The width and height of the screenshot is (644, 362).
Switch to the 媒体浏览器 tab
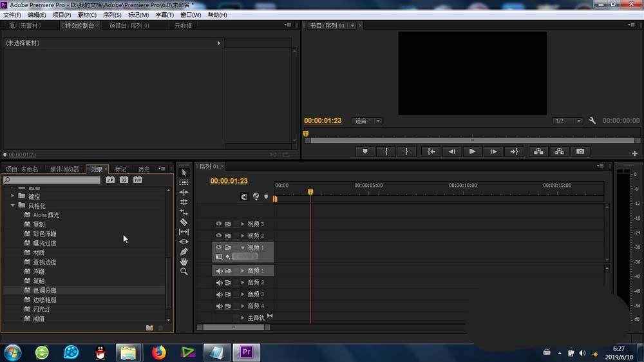64,169
